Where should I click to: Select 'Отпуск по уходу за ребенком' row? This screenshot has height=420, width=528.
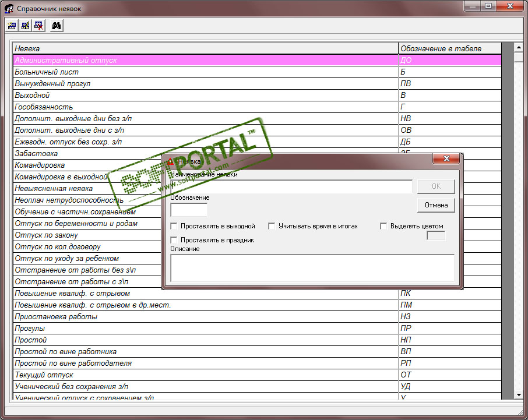87,259
